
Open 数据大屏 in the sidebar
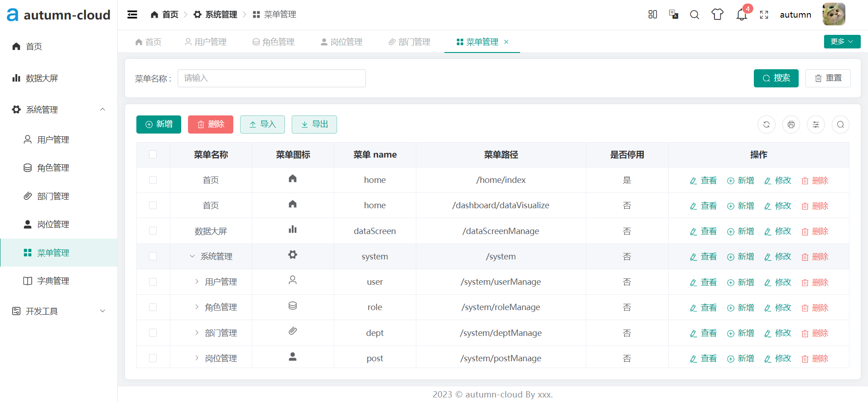(x=58, y=78)
